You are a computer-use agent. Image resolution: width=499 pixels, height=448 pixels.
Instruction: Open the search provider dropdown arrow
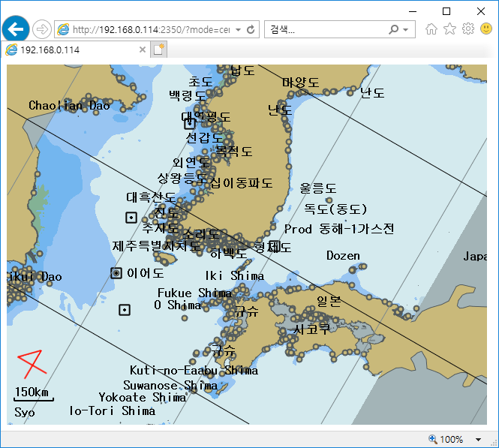406,30
